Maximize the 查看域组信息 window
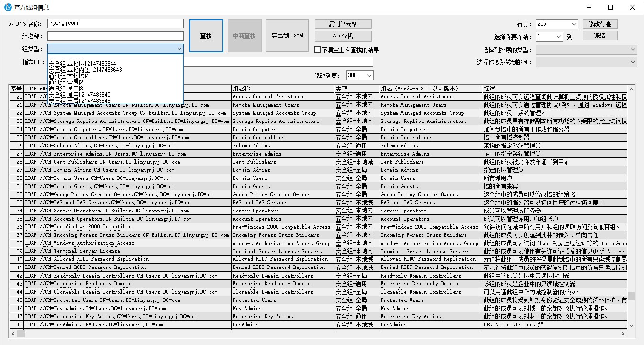The image size is (644, 345). pos(611,7)
